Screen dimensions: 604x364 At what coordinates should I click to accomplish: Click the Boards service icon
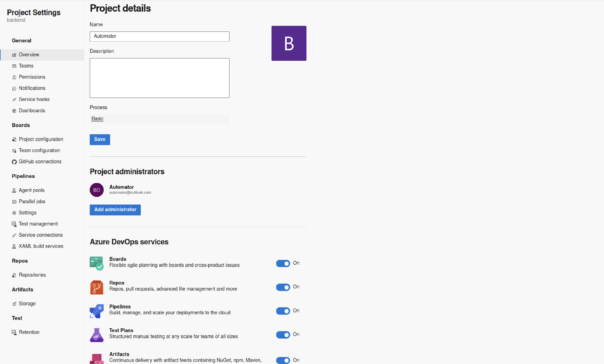97,263
